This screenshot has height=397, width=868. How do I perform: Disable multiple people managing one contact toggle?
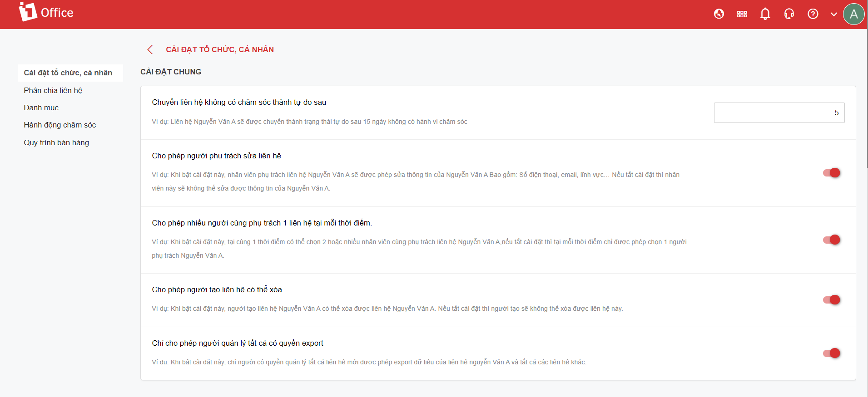[832, 240]
